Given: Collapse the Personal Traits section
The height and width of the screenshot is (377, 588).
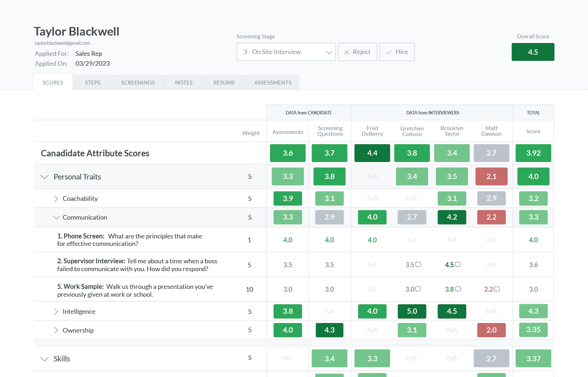Looking at the screenshot, I should click(44, 177).
